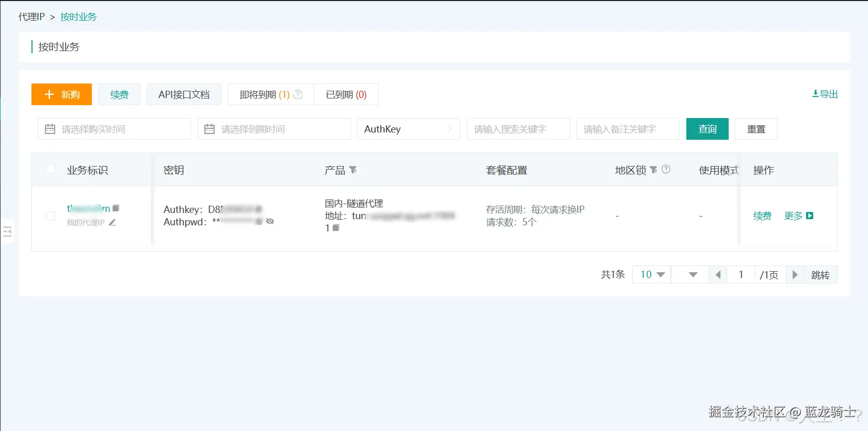Click the 存活周期 plan detail text

[x=535, y=209]
